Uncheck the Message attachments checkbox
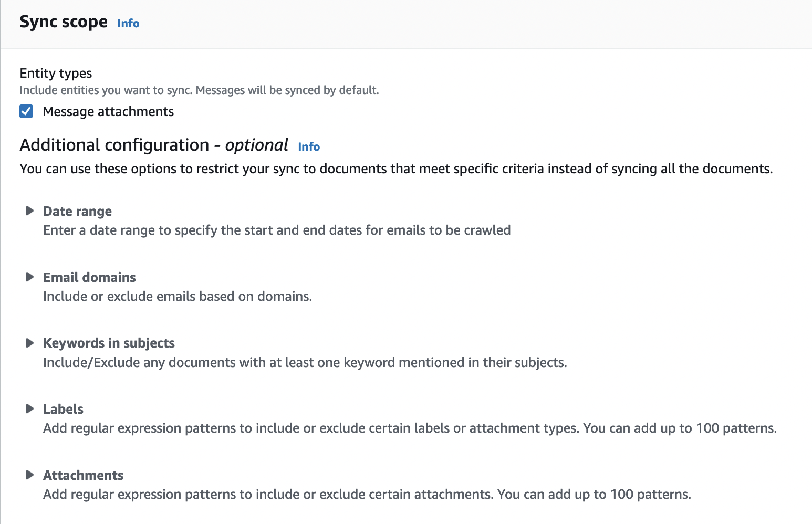 26,111
